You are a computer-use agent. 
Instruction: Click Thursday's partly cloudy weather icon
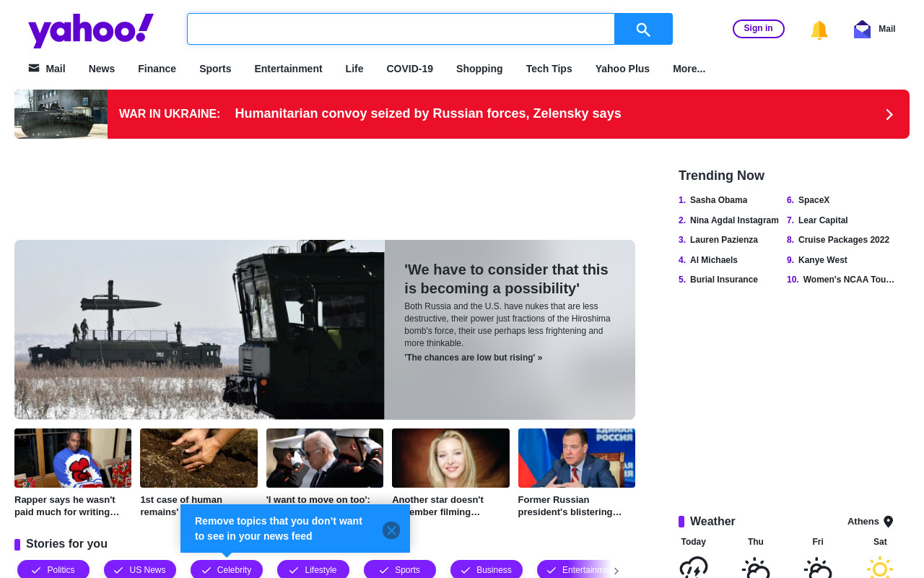point(756,568)
